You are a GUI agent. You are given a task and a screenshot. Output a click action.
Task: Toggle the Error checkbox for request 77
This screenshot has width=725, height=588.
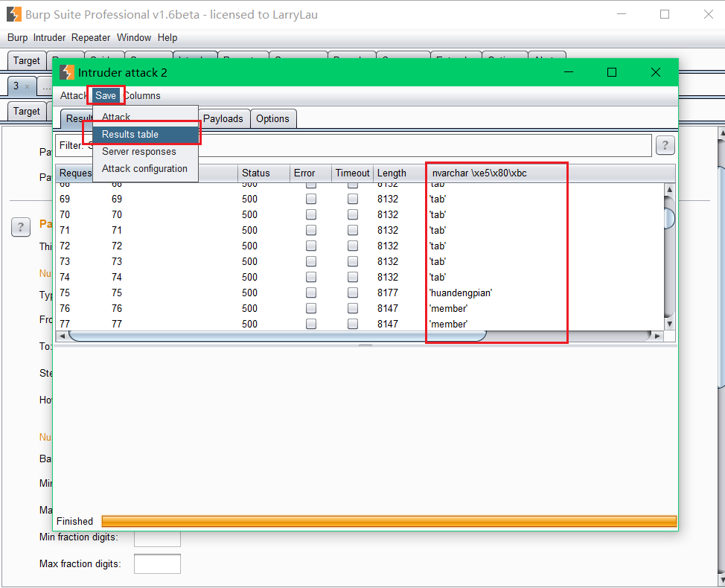(310, 323)
